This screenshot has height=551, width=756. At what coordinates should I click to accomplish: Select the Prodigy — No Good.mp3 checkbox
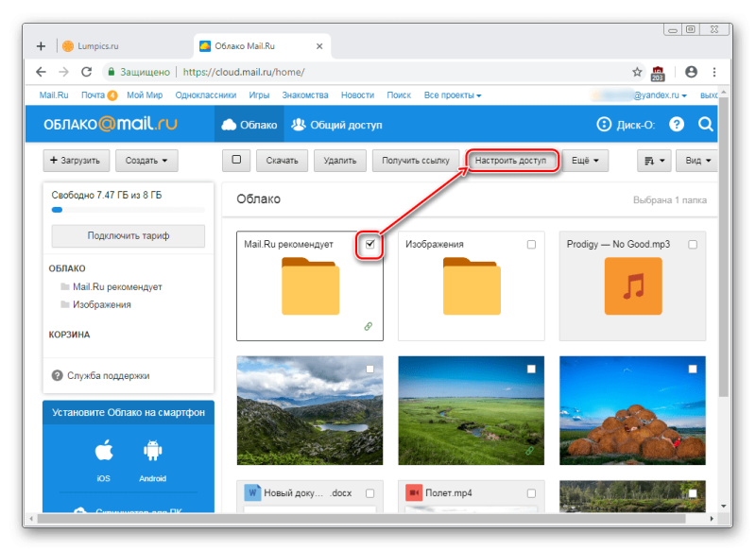(693, 245)
